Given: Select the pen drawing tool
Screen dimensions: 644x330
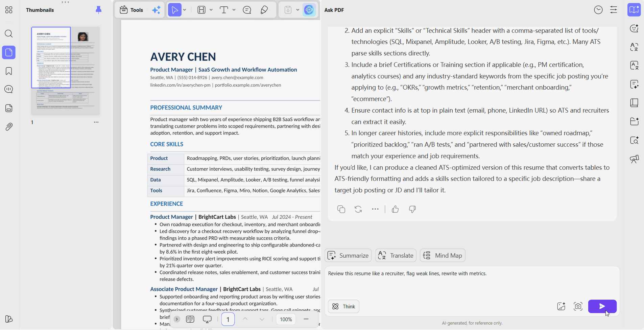Looking at the screenshot, I should 264,10.
